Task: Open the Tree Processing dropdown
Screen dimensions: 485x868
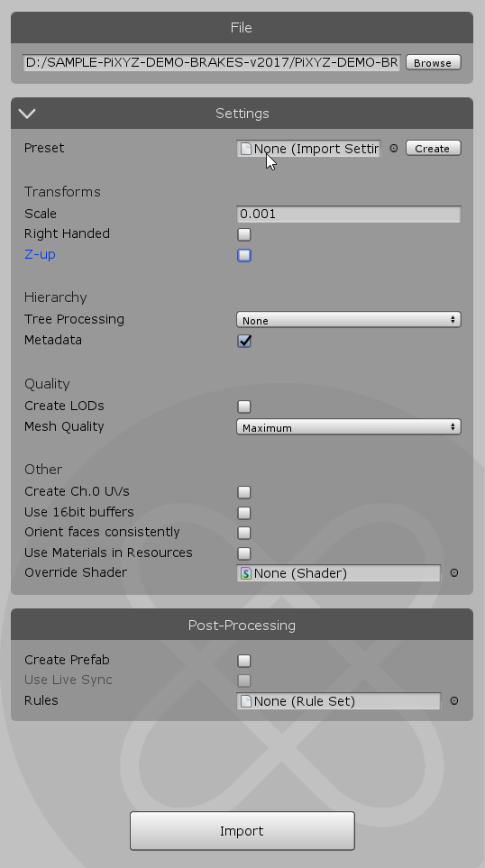Action: (349, 320)
